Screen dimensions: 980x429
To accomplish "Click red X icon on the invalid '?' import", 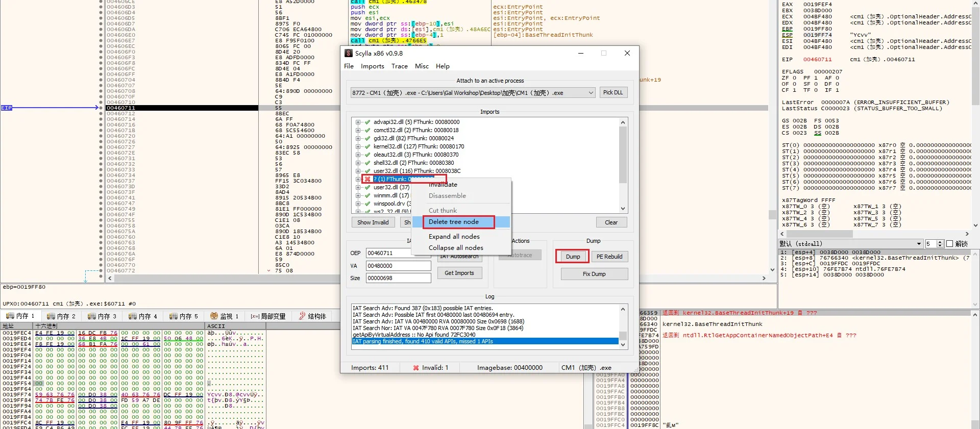I will click(367, 179).
